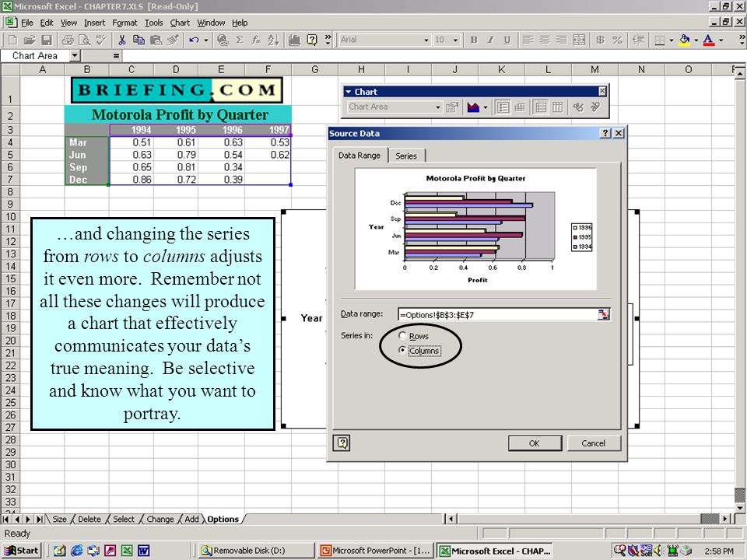Click the Insert Hyperlink globe icon
This screenshot has width=747, height=560.
tap(223, 40)
